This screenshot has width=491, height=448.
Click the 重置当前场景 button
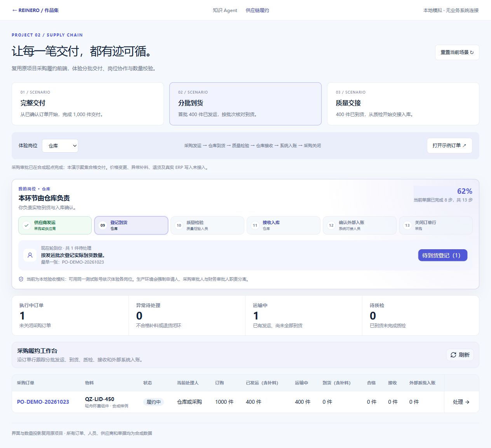[x=457, y=52]
